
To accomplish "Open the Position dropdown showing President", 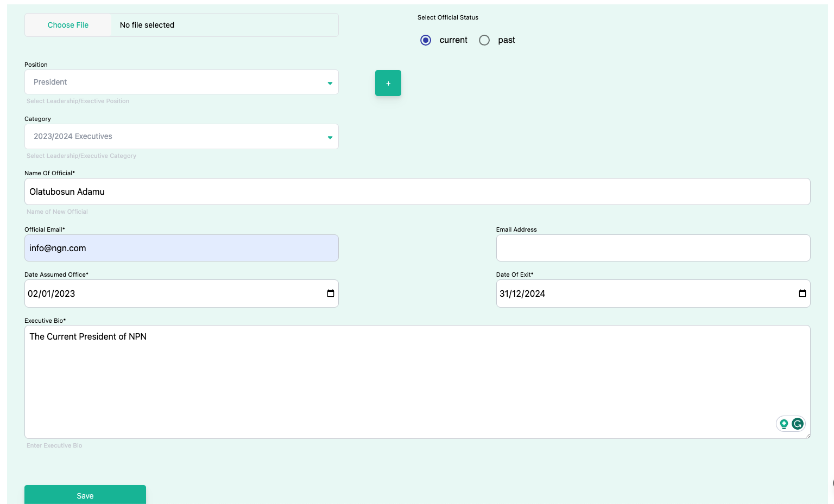I will click(x=181, y=82).
